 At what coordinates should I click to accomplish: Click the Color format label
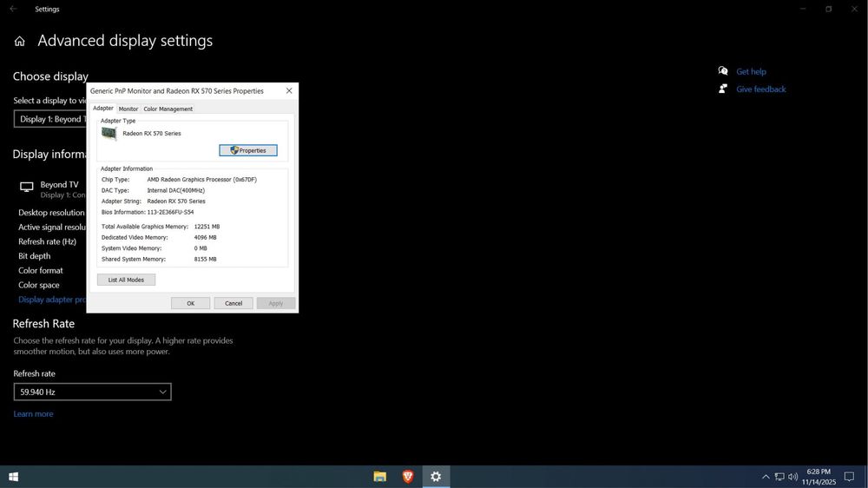41,270
